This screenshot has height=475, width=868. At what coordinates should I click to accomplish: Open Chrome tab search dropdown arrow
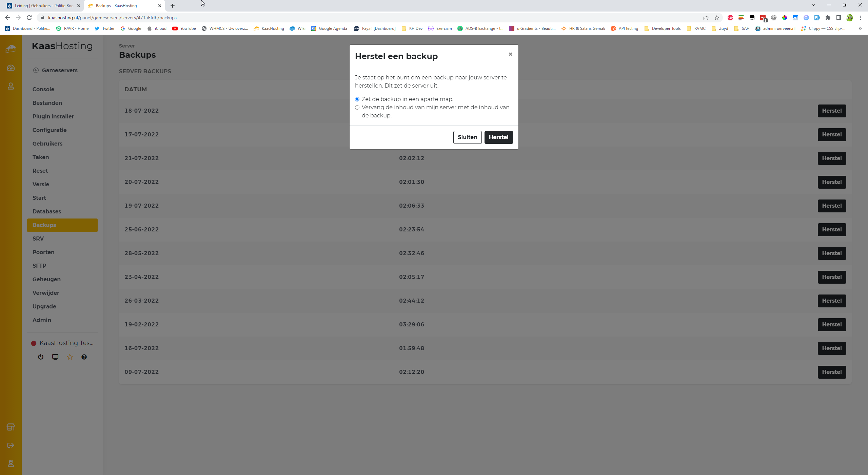pos(813,5)
